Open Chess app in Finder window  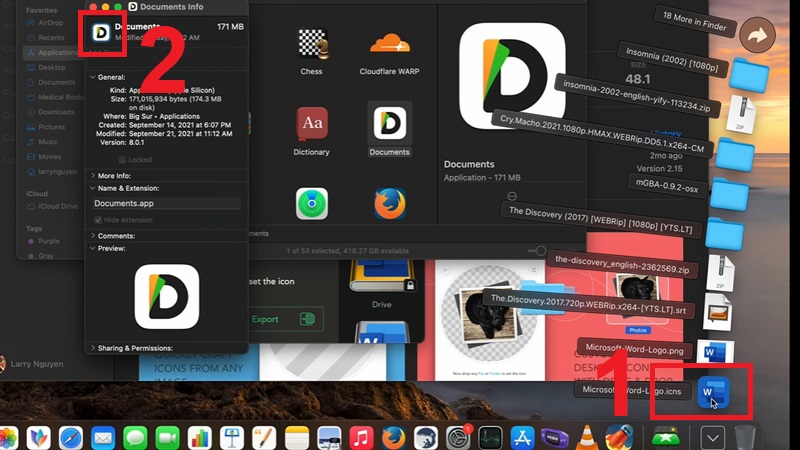pyautogui.click(x=312, y=43)
